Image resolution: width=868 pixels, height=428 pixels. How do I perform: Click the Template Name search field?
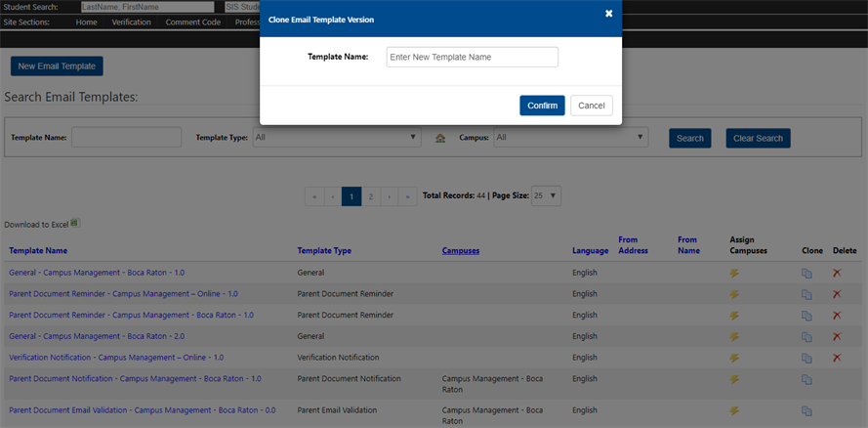pyautogui.click(x=126, y=138)
